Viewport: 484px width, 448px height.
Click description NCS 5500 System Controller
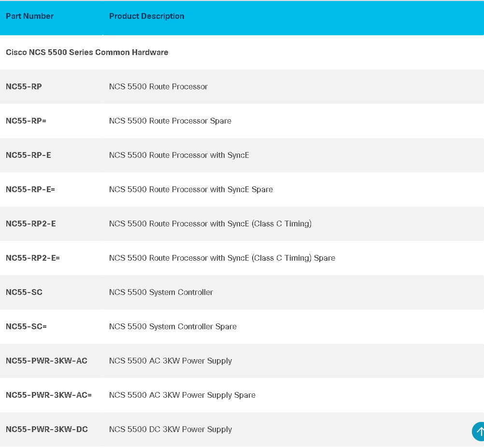[x=161, y=292]
